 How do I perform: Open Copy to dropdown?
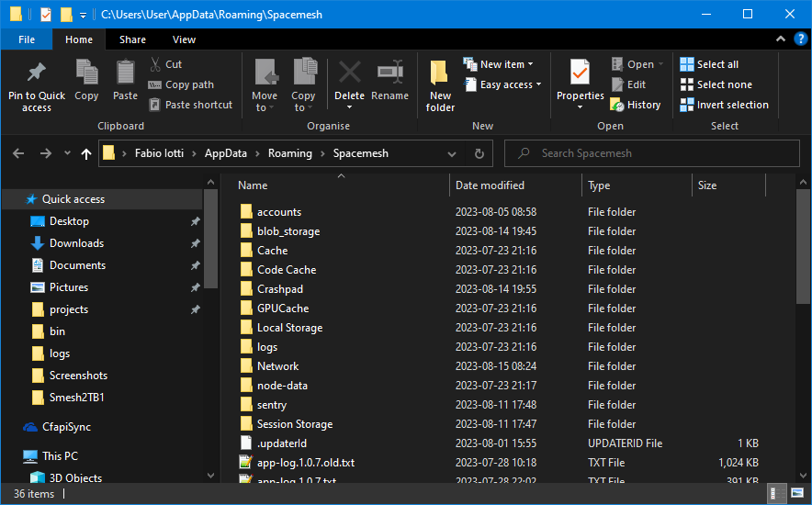point(303,85)
